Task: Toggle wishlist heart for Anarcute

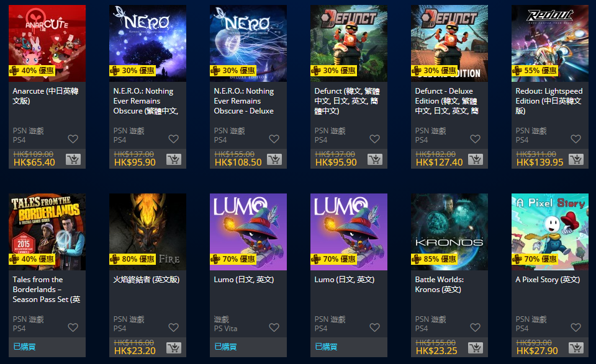Action: click(73, 139)
